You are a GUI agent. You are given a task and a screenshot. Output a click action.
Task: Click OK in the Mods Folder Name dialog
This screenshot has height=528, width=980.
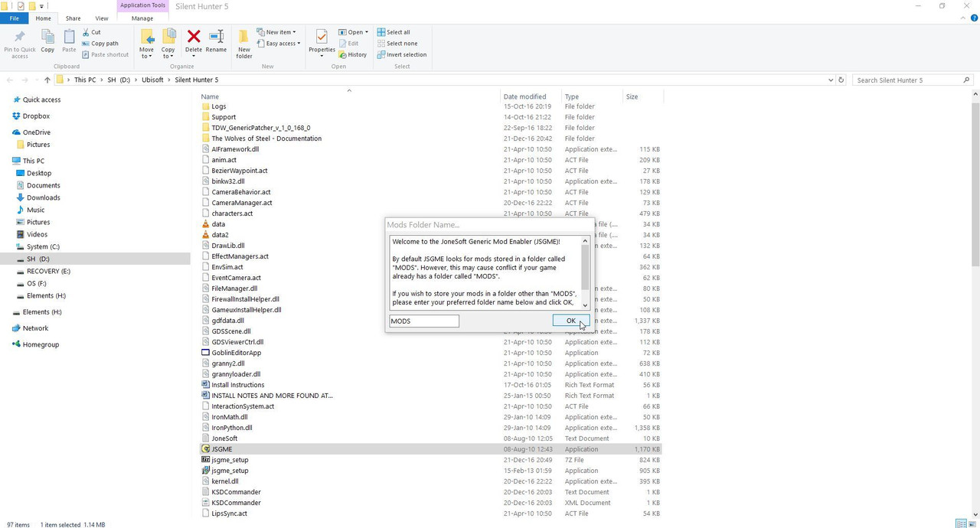(x=570, y=321)
